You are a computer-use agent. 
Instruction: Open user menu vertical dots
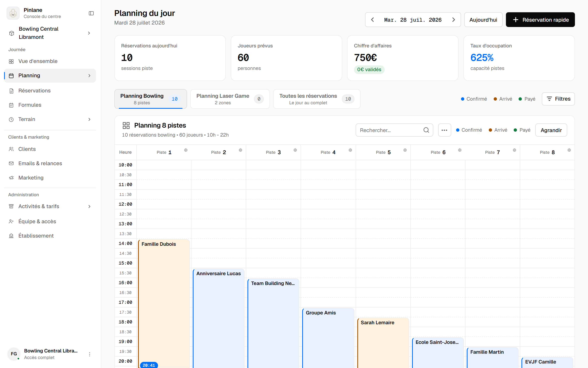[89, 354]
